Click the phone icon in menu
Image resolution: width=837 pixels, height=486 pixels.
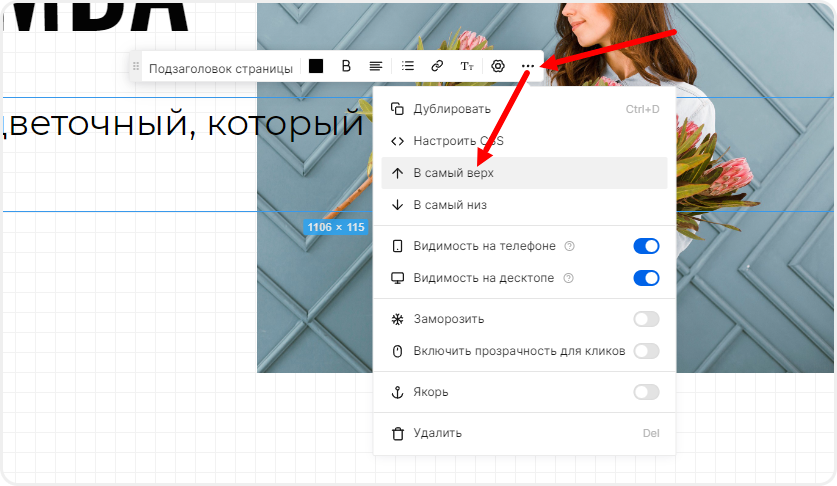tap(397, 246)
